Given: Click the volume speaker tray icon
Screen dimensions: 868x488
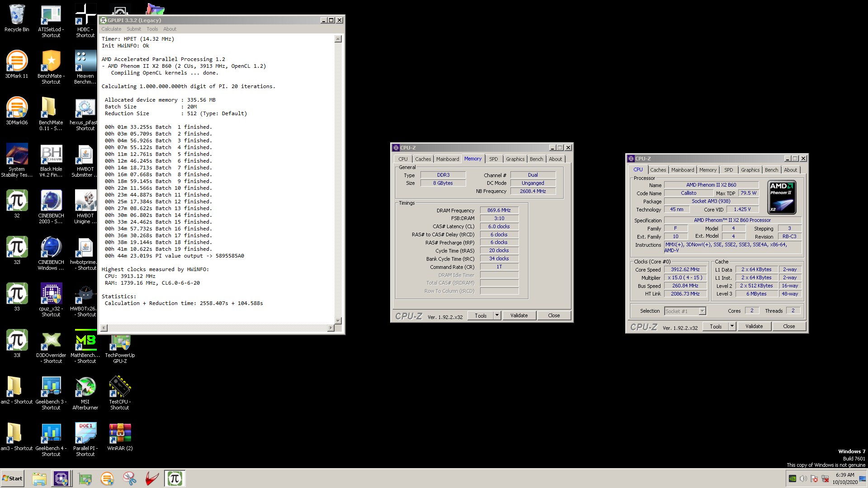Looking at the screenshot, I should coord(803,479).
